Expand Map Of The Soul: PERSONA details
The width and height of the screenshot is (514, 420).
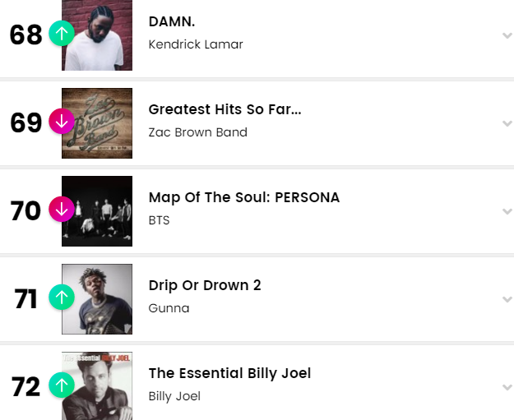click(507, 211)
